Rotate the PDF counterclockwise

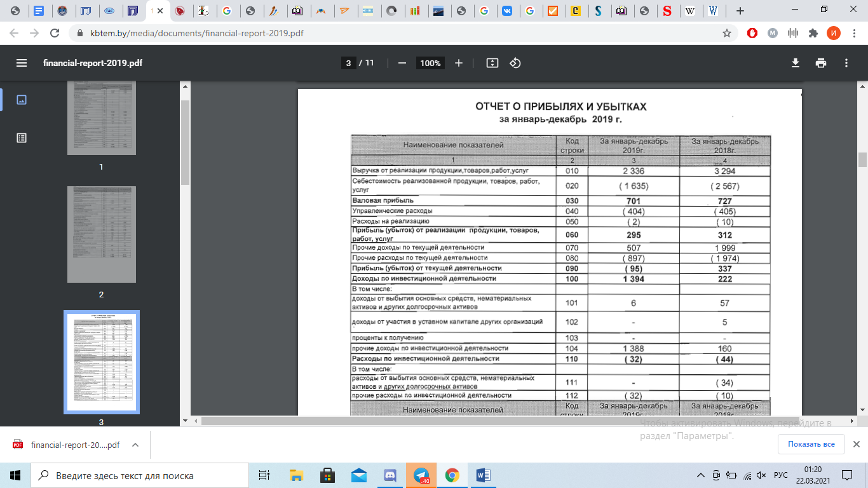[515, 63]
